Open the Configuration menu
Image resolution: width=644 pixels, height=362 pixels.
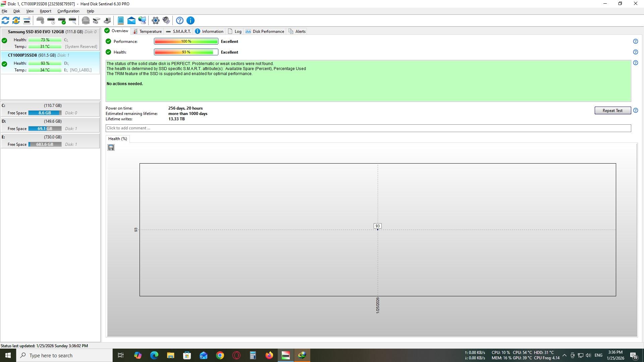[68, 11]
